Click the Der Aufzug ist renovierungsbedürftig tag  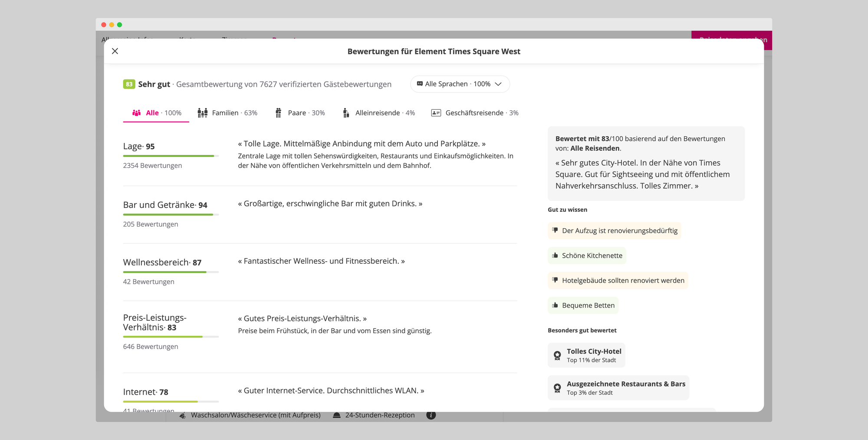click(x=615, y=231)
